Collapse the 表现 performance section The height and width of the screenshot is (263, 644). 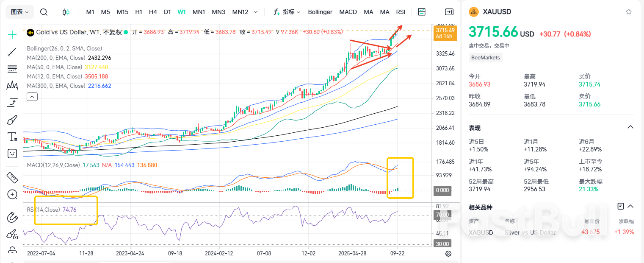point(630,127)
